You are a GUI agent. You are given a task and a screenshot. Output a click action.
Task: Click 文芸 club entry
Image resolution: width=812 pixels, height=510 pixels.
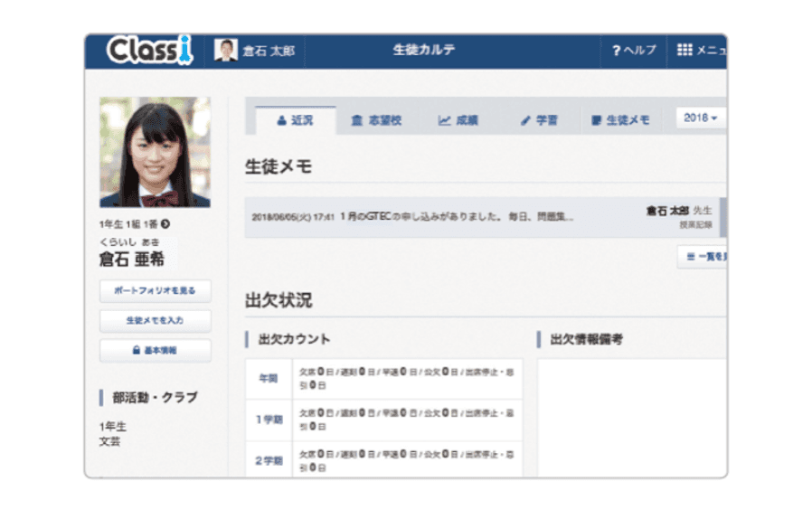[109, 441]
